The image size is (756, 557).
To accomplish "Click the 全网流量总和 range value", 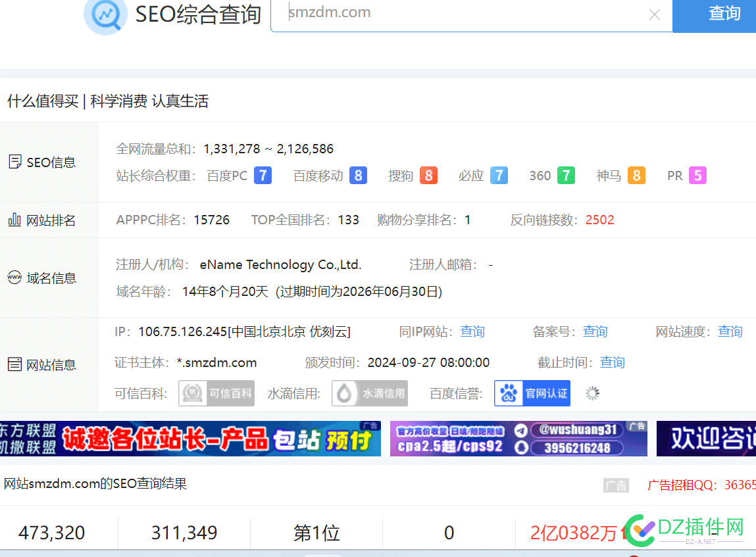I will coord(268,149).
